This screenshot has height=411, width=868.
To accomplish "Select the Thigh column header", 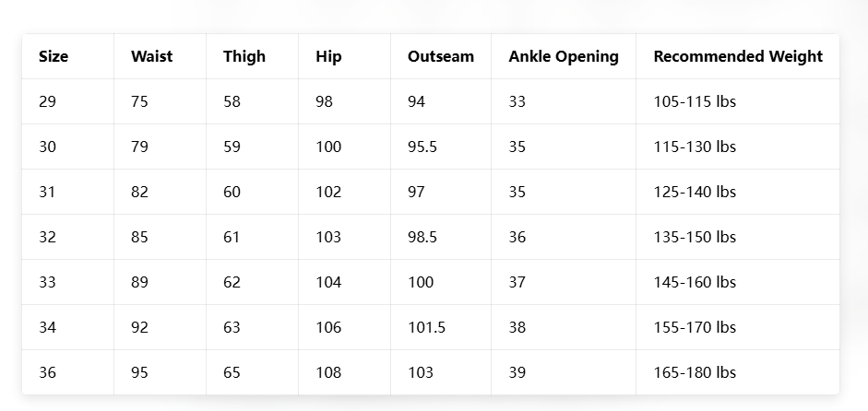I will pos(244,56).
